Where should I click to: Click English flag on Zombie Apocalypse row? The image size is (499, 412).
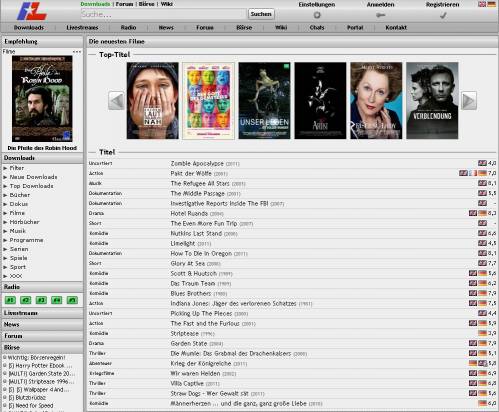[x=482, y=163]
